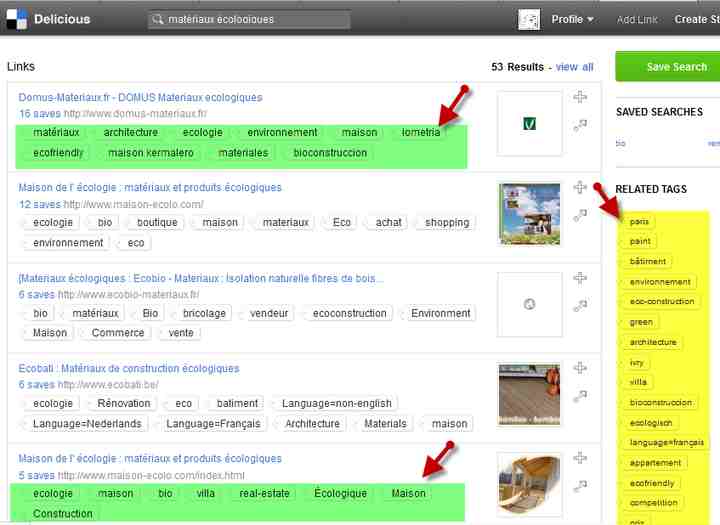720x525 pixels.
Task: Add the 12-saves Maison de l'écologie link plus icon
Action: tap(580, 187)
